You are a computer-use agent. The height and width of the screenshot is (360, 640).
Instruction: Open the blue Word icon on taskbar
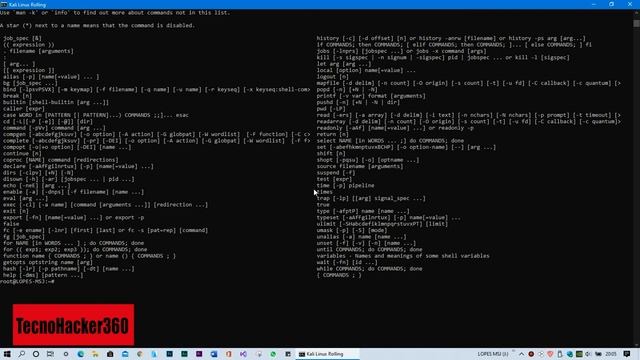tap(214, 354)
